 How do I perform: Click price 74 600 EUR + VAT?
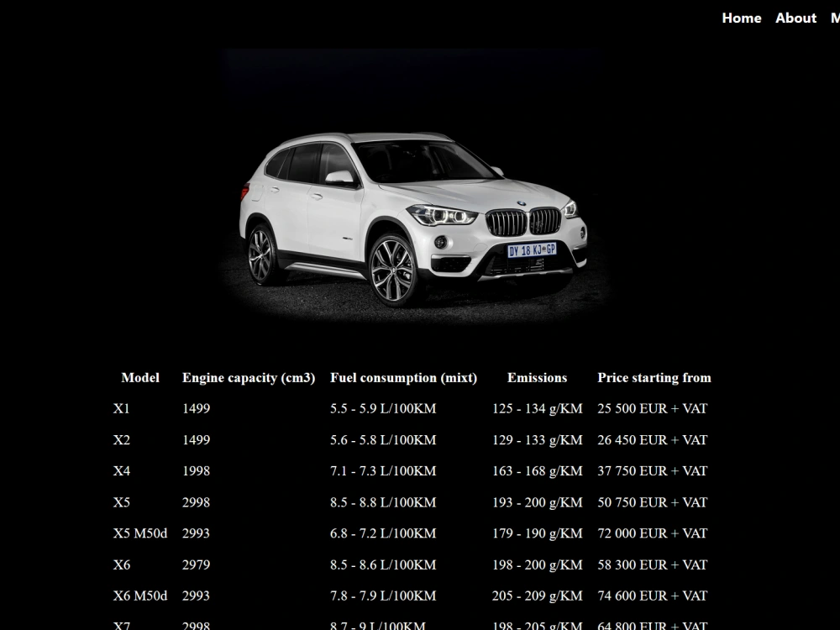pyautogui.click(x=653, y=596)
